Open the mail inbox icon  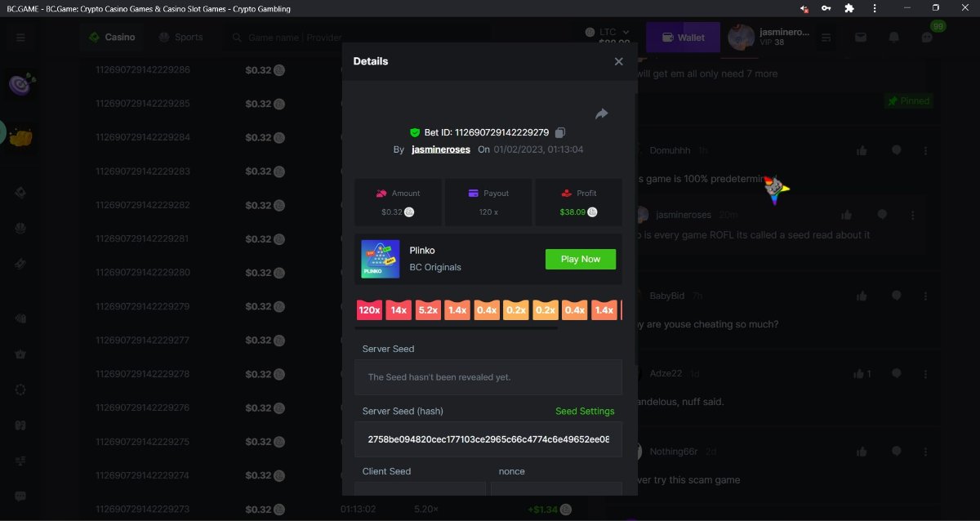coord(861,38)
